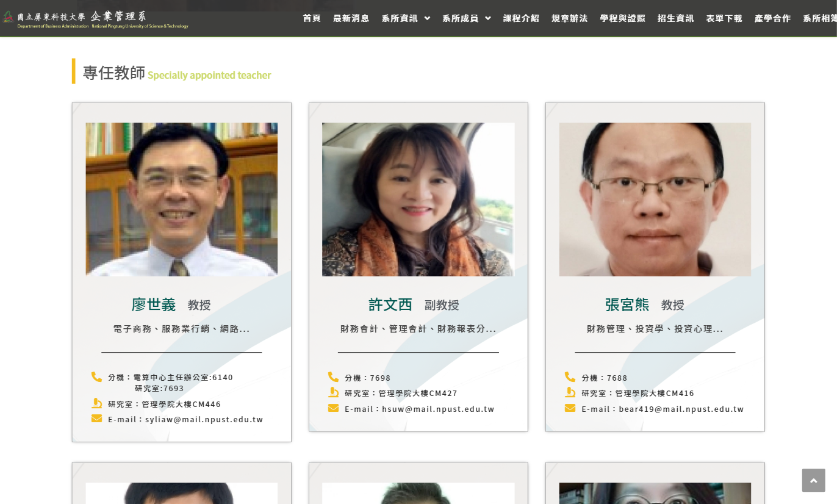837x504 pixels.
Task: Click the university logo in the header
Action: 96,19
